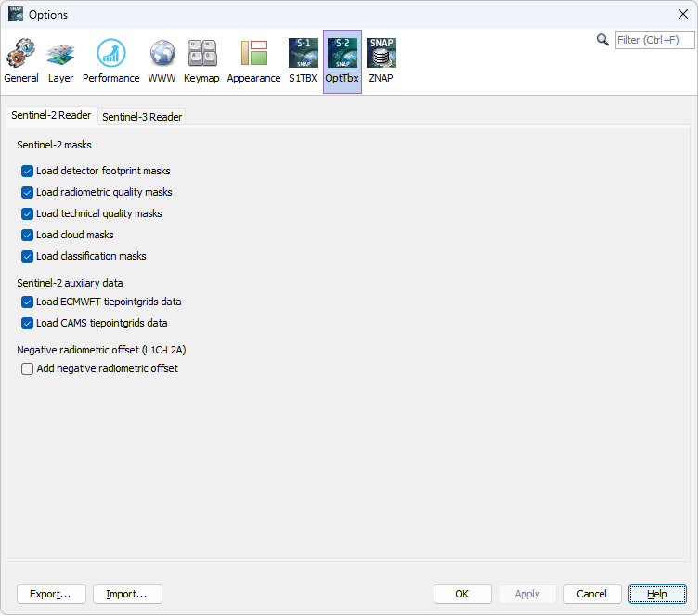
Task: Click the magnifier search icon
Action: click(x=602, y=40)
